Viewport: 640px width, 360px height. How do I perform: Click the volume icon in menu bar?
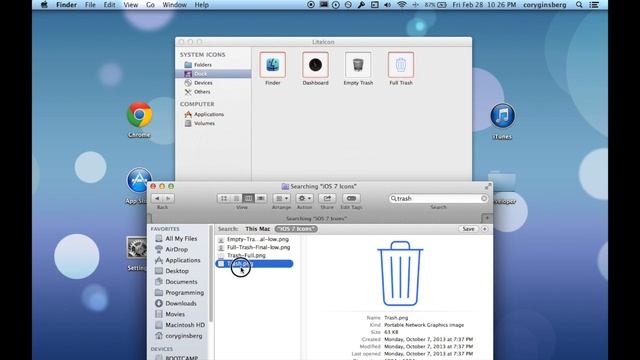tap(387, 5)
